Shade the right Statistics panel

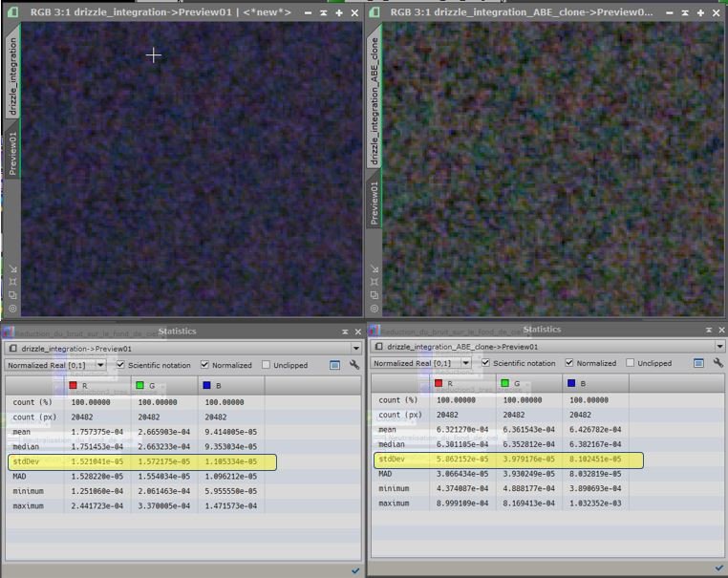tap(709, 331)
